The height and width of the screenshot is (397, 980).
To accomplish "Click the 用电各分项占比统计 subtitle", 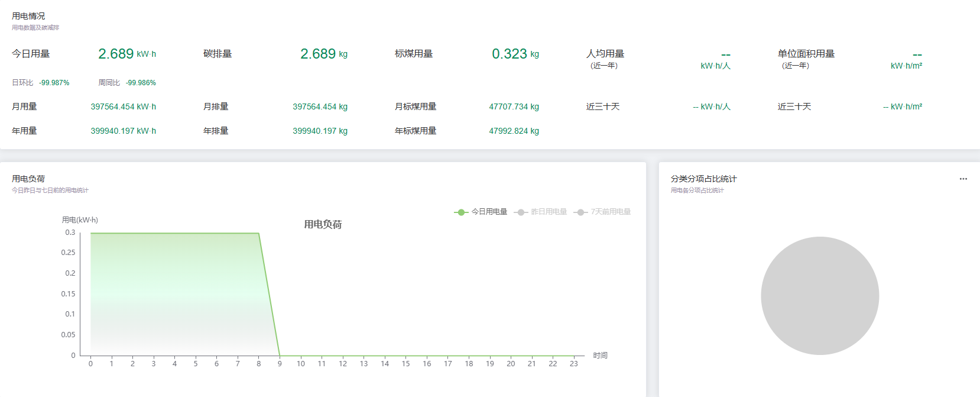I will (697, 191).
